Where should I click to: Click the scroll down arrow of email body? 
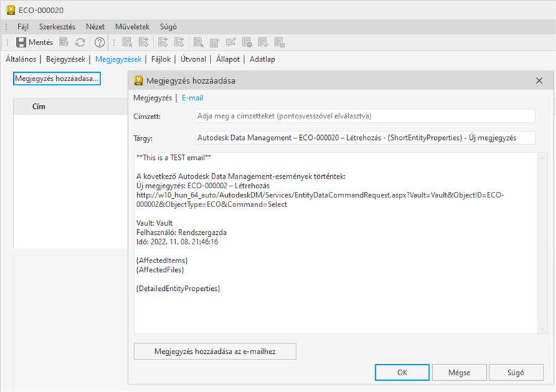pyautogui.click(x=542, y=328)
